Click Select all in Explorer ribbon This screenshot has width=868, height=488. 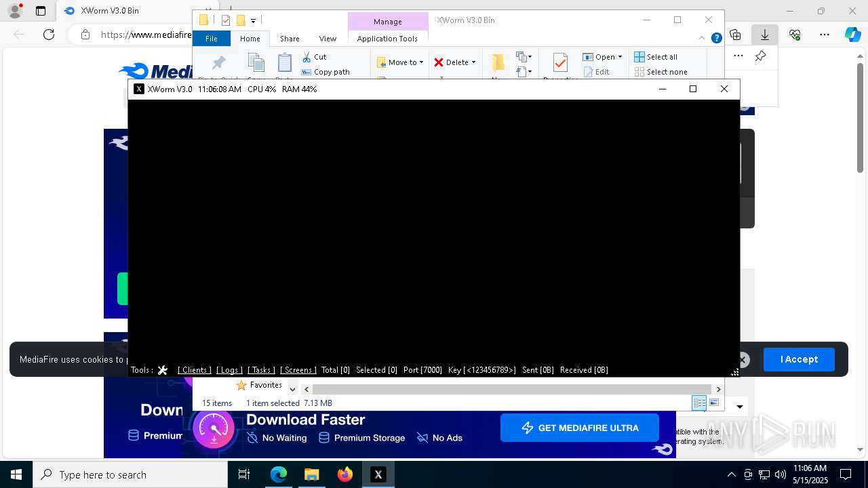point(656,57)
